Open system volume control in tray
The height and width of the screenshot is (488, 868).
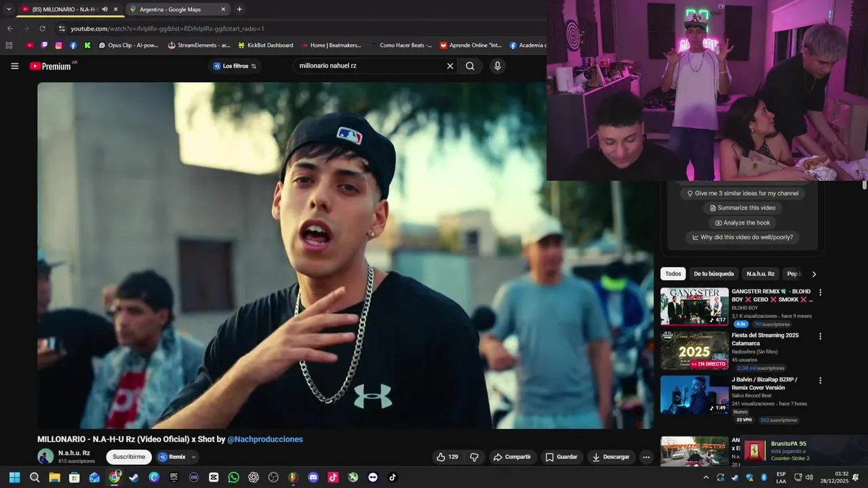(x=809, y=477)
